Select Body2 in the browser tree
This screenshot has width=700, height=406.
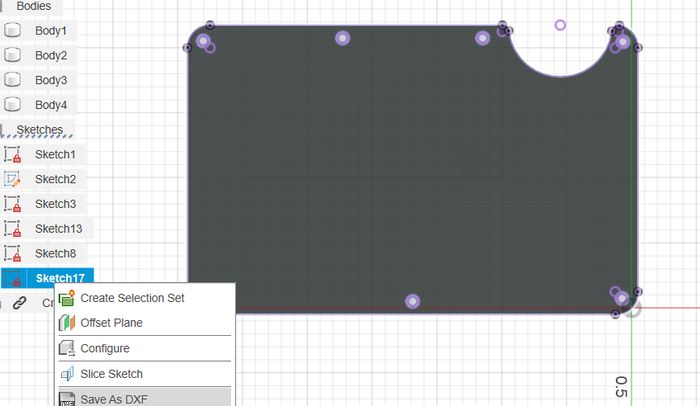coord(51,55)
